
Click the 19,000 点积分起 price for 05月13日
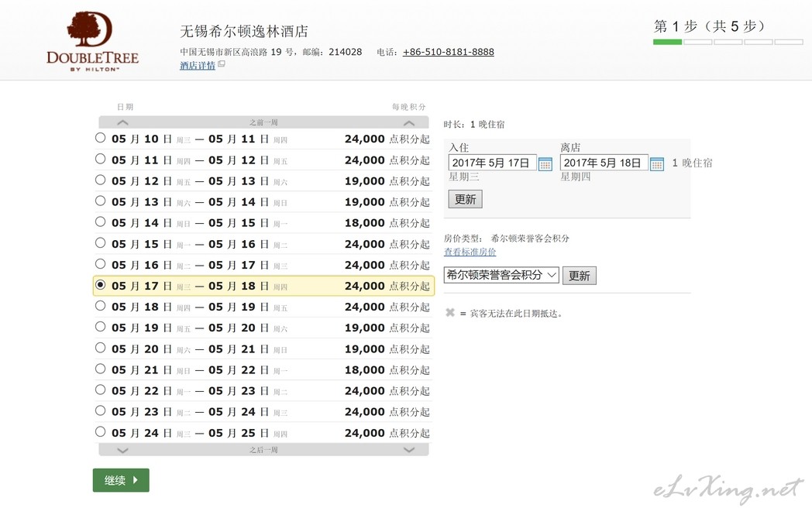[387, 202]
